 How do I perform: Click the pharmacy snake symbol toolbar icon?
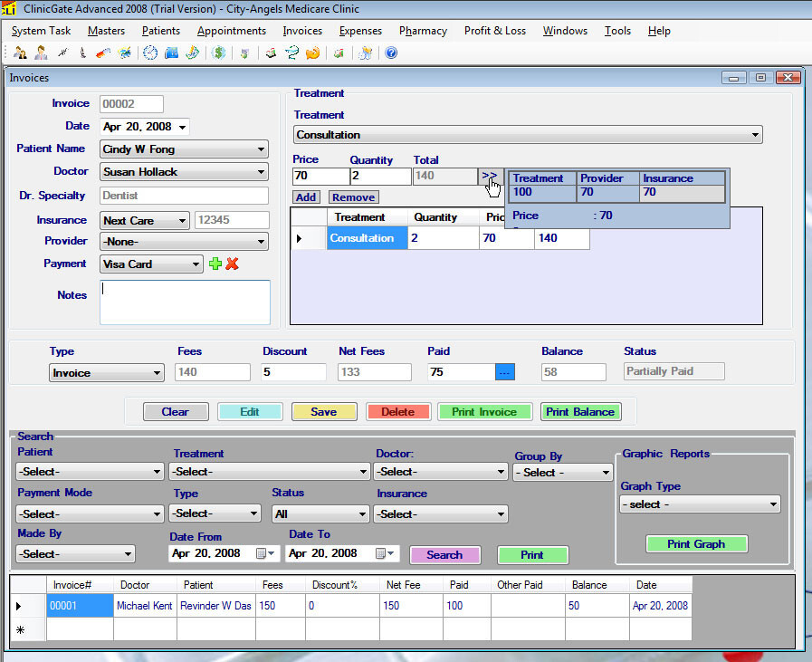tap(292, 53)
